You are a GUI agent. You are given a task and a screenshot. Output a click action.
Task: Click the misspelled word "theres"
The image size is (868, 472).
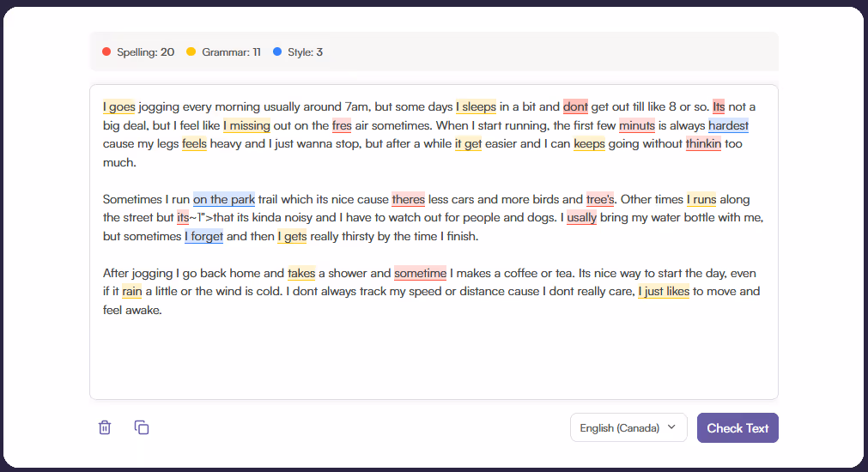click(409, 199)
